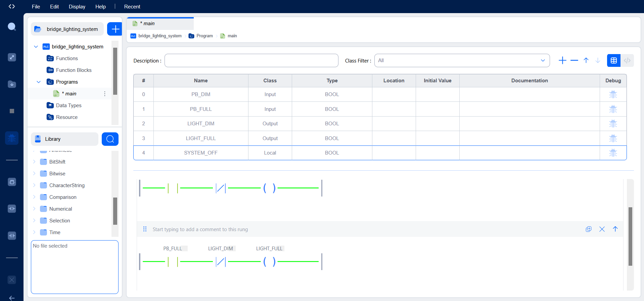Click the stop square icon in sidebar
The height and width of the screenshot is (301, 644).
12,111
